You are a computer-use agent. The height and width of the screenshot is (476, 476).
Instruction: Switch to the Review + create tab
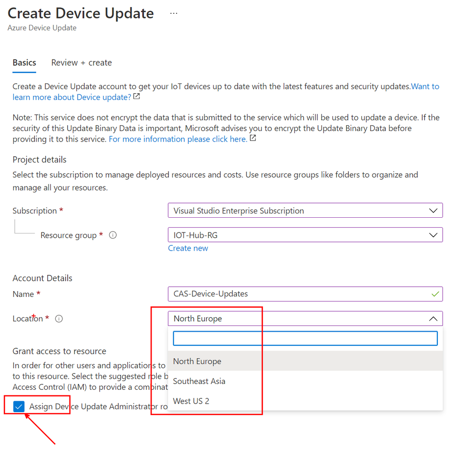[81, 63]
